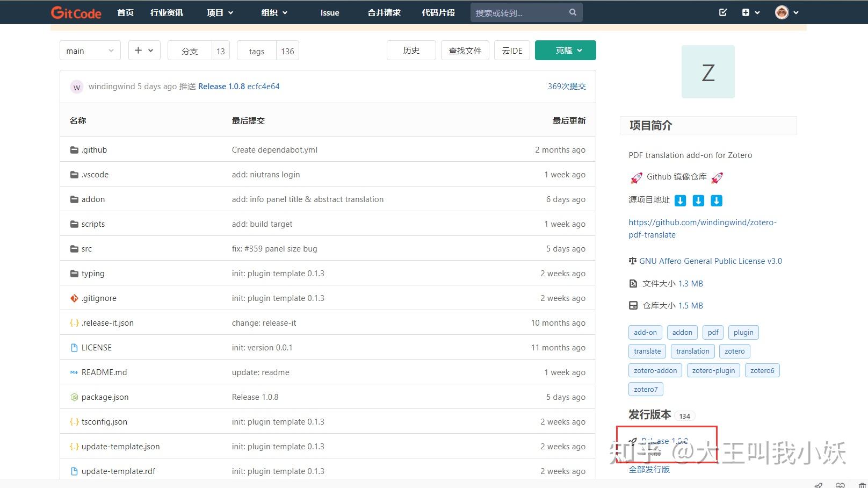
Task: Open the plus add-file dropdown
Action: pos(144,51)
